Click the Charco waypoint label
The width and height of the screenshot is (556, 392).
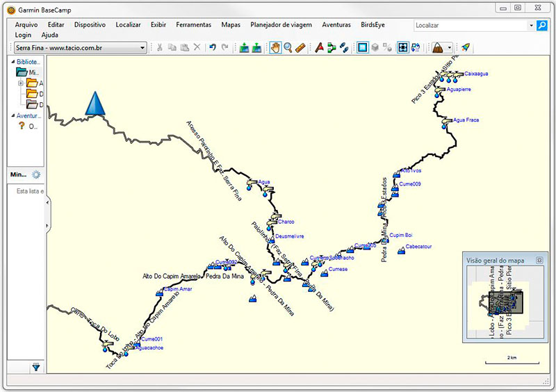pyautogui.click(x=286, y=222)
